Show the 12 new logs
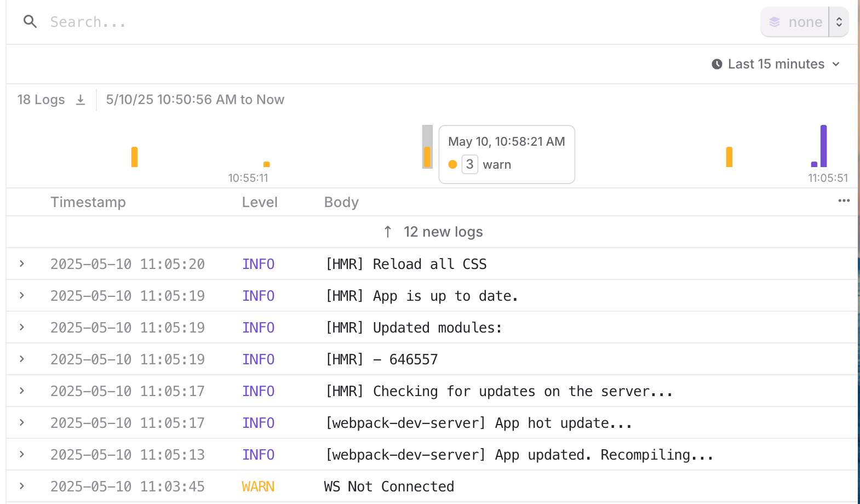The height and width of the screenshot is (504, 860). click(443, 232)
